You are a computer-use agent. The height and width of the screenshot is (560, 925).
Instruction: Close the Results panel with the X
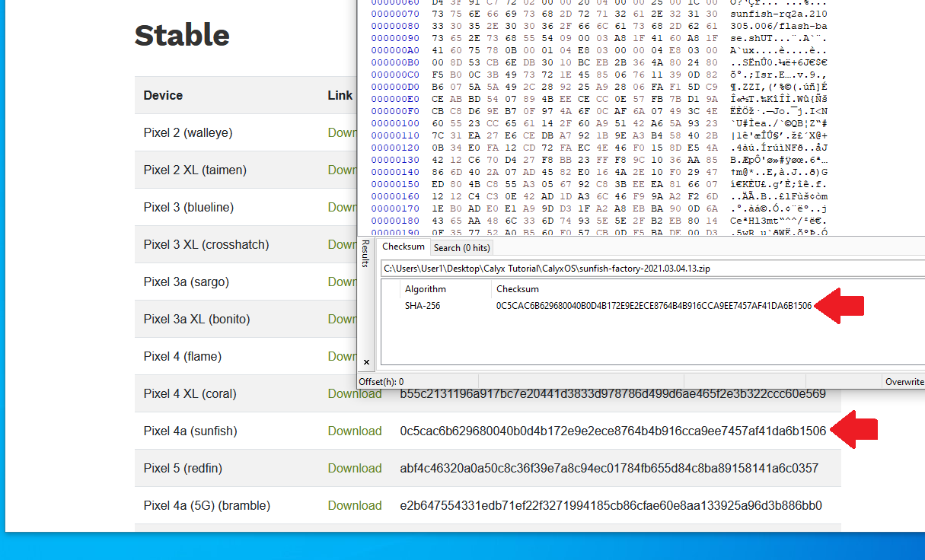coord(366,362)
